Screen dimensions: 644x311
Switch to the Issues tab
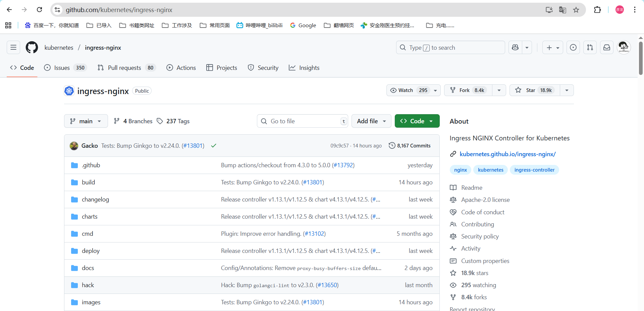point(65,68)
